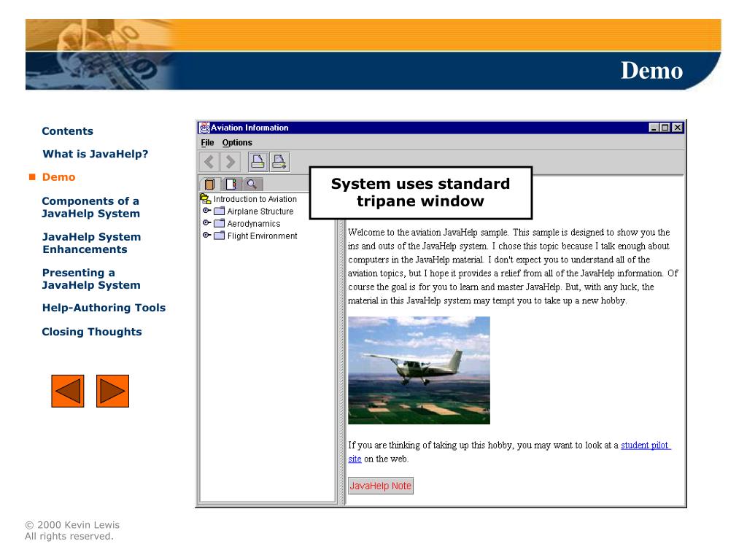Viewport: 747px width, 560px height.
Task: Go to the Contents slide link
Action: coord(67,131)
